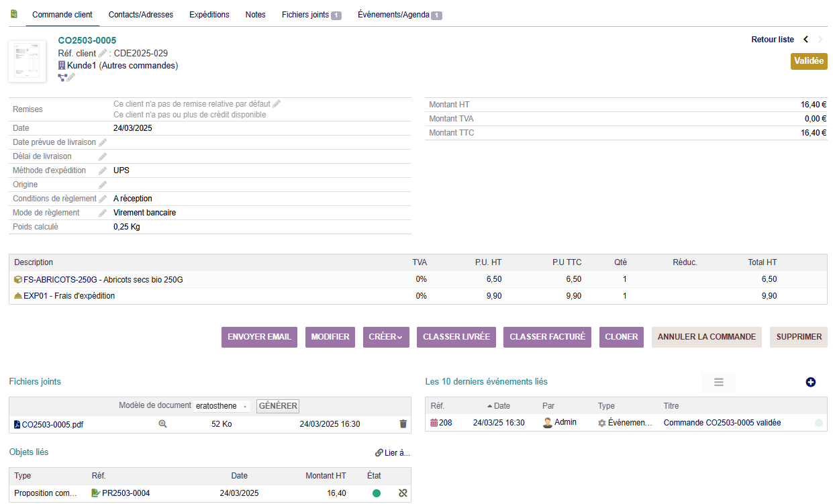Edit planned delivery date pencil icon
The image size is (833, 504).
tap(103, 142)
